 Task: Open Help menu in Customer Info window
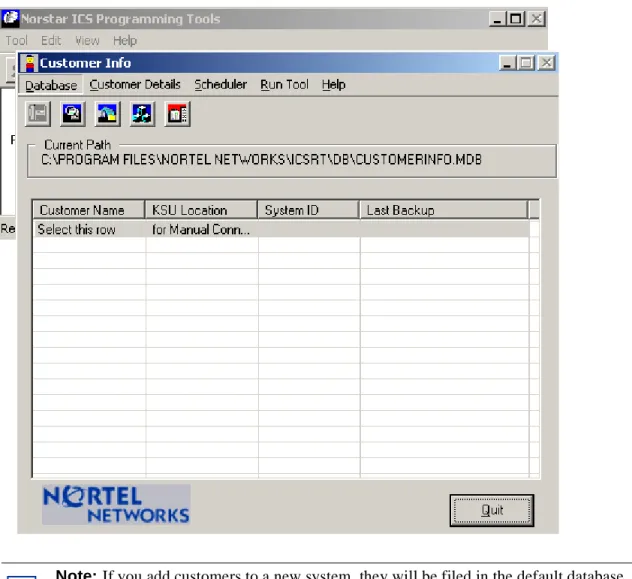click(x=333, y=85)
